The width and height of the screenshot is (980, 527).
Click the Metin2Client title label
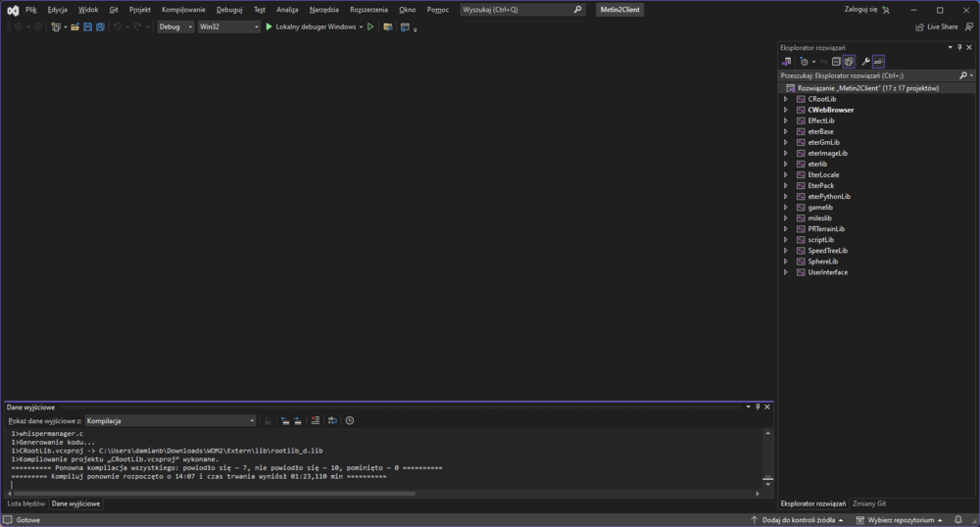coord(619,10)
